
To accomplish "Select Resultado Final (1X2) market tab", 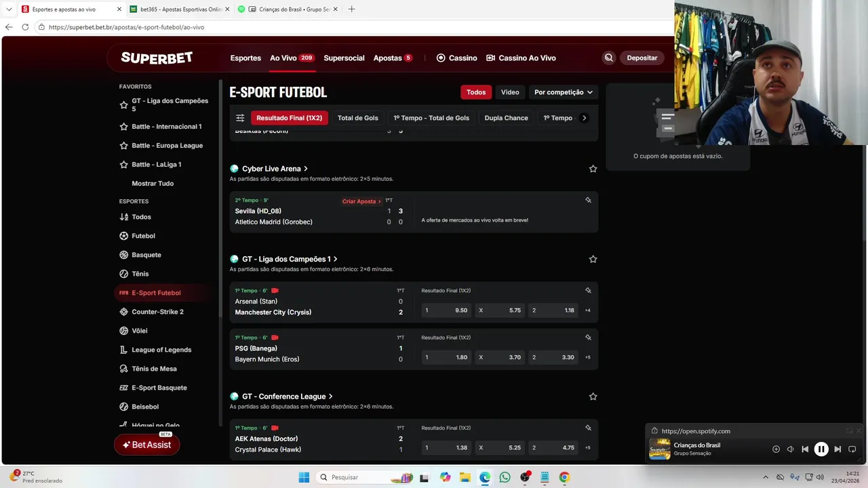I will pyautogui.click(x=290, y=118).
